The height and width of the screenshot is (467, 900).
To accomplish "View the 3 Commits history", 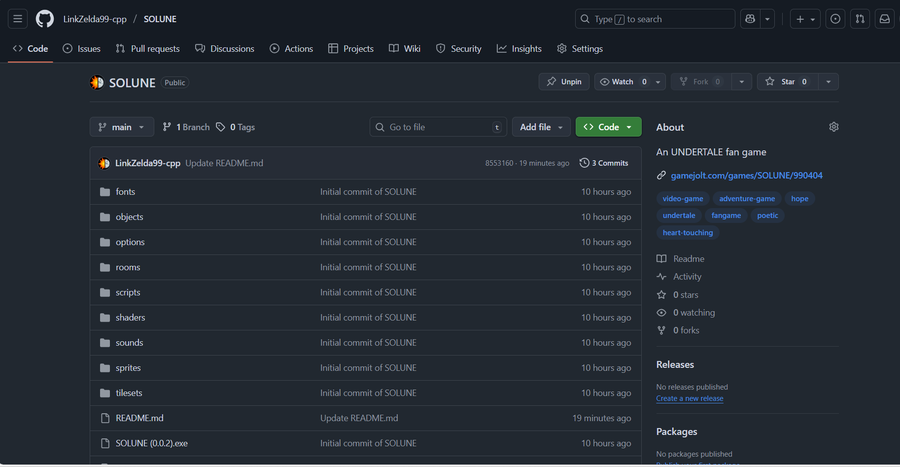I will pos(604,163).
